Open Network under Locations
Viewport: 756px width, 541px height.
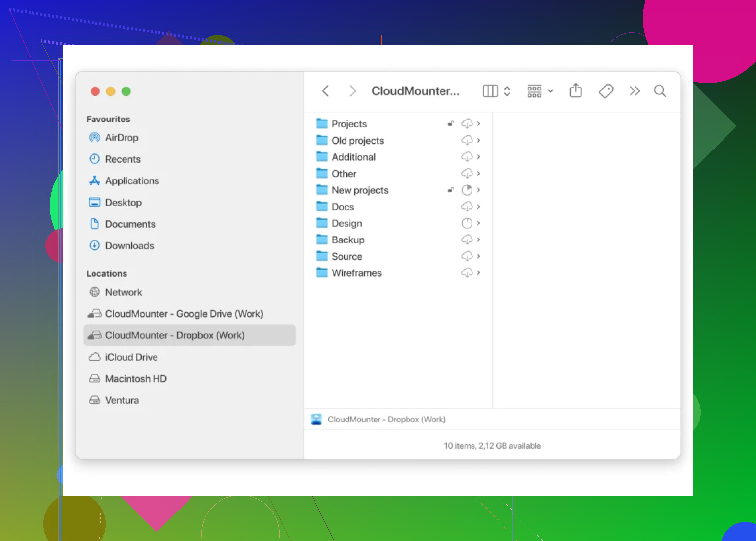tap(189, 292)
